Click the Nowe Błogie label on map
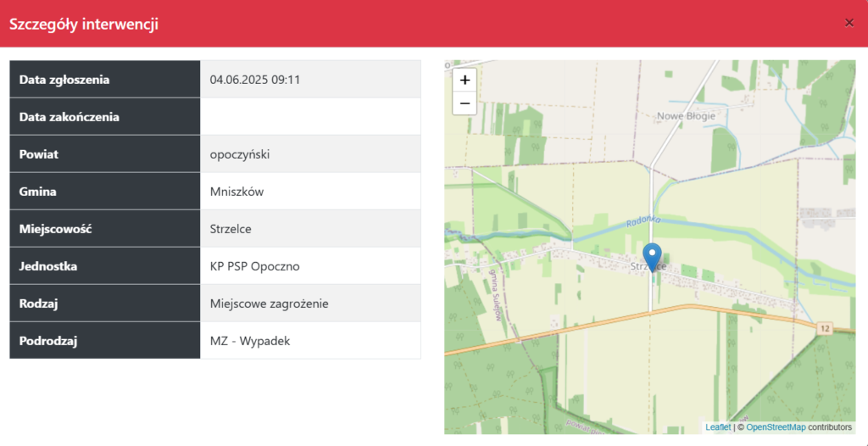 (687, 115)
